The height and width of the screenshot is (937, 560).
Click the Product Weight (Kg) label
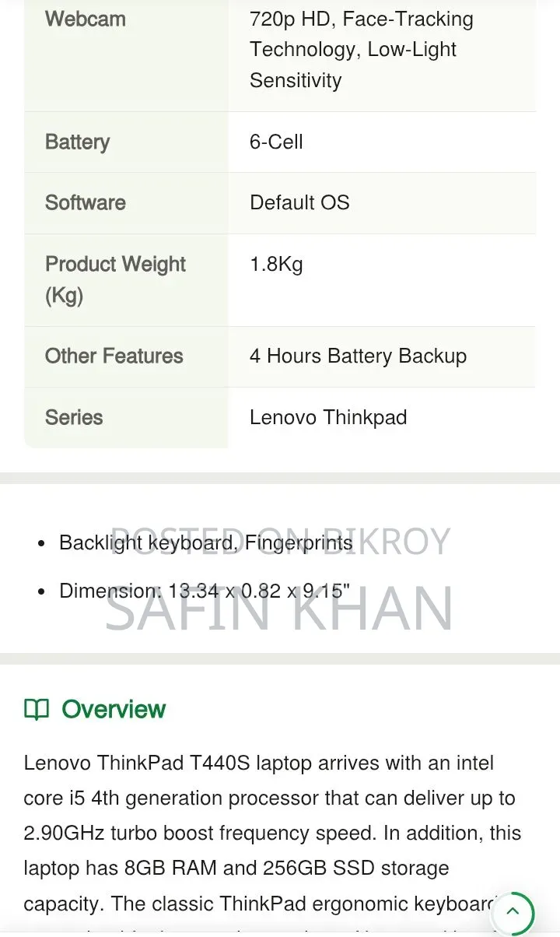pos(115,279)
